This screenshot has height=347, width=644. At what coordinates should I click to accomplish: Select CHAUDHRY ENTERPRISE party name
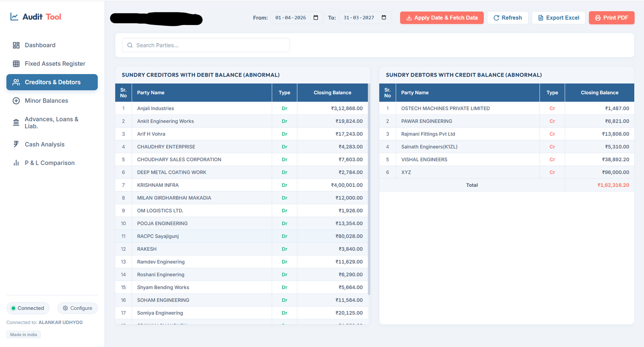166,147
